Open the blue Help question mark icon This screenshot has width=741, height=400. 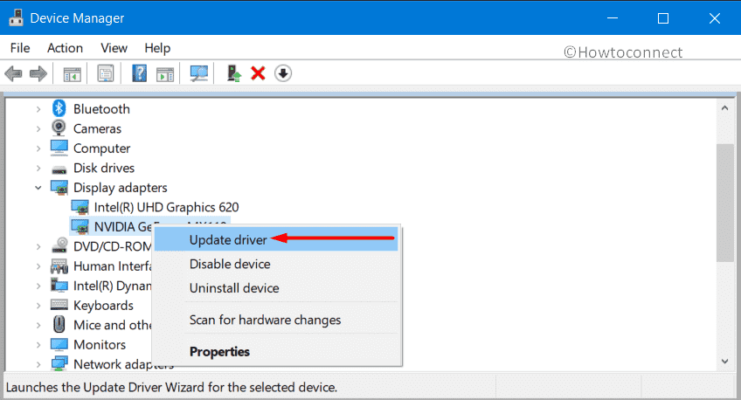pyautogui.click(x=139, y=73)
